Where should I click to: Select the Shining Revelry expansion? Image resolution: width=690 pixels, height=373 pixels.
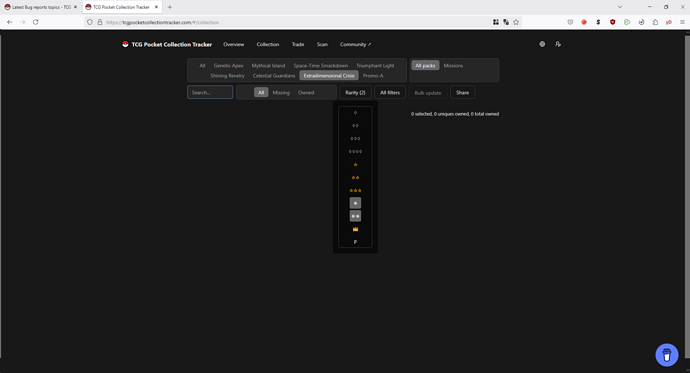pyautogui.click(x=227, y=76)
